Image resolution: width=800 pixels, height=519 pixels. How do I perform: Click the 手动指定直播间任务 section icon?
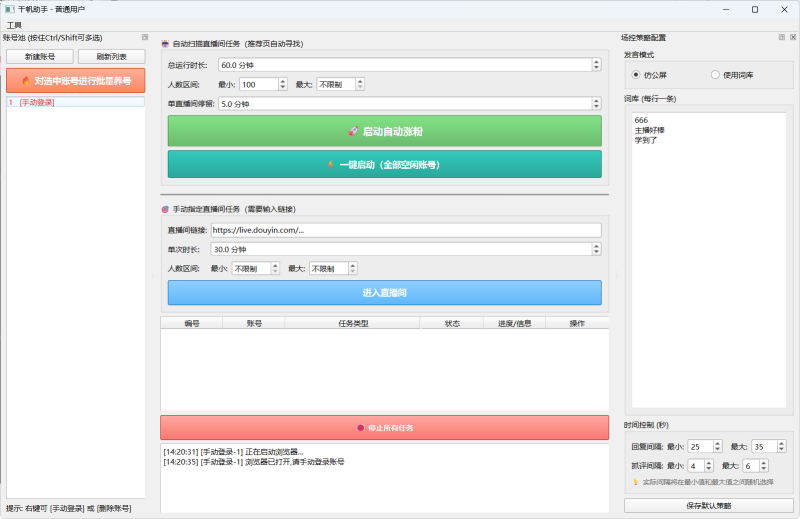point(165,209)
